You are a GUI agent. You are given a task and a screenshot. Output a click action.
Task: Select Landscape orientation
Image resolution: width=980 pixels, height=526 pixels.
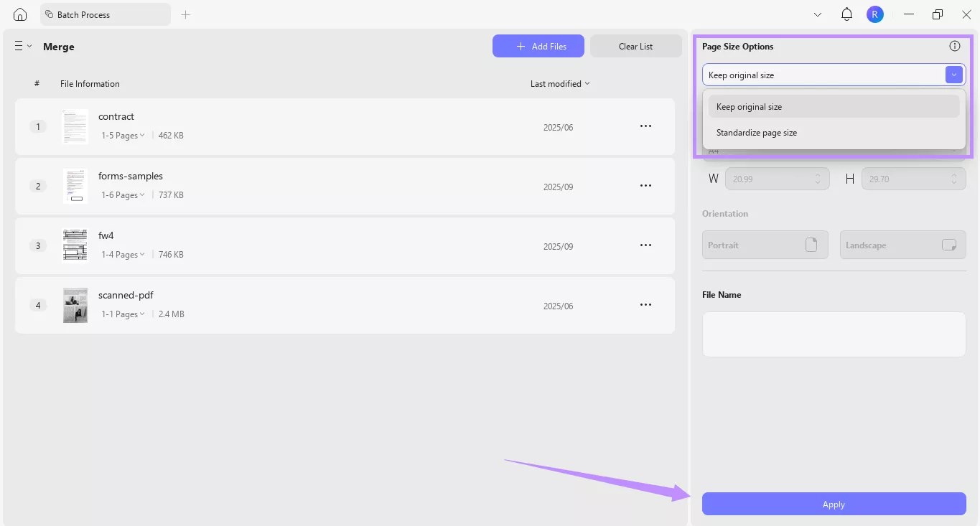(x=902, y=244)
